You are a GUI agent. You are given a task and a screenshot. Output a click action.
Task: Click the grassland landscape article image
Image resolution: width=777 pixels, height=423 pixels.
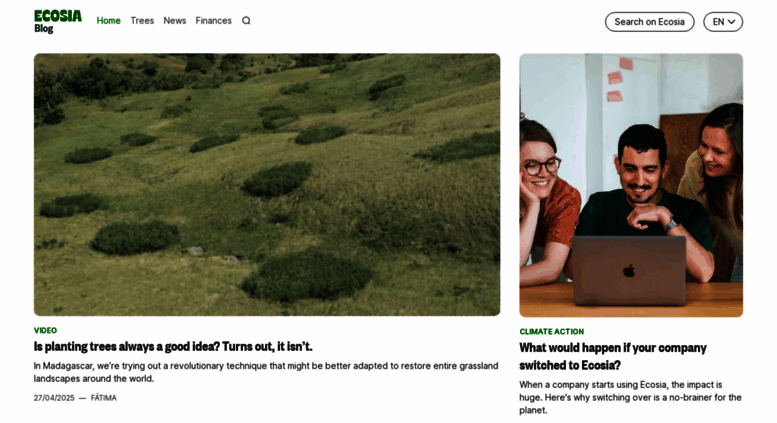pos(267,185)
